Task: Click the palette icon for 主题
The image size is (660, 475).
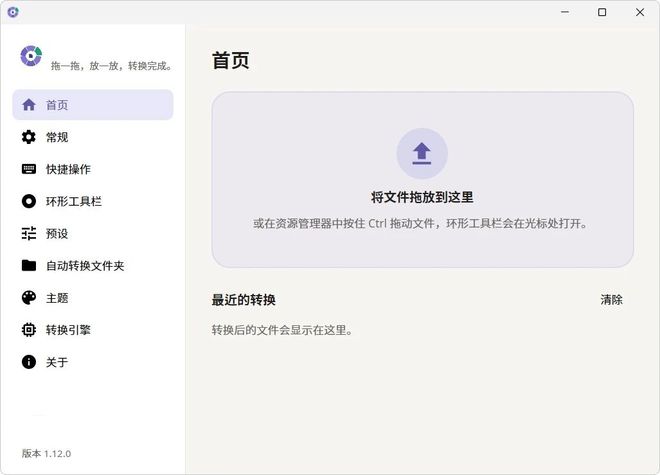Action: tap(29, 298)
